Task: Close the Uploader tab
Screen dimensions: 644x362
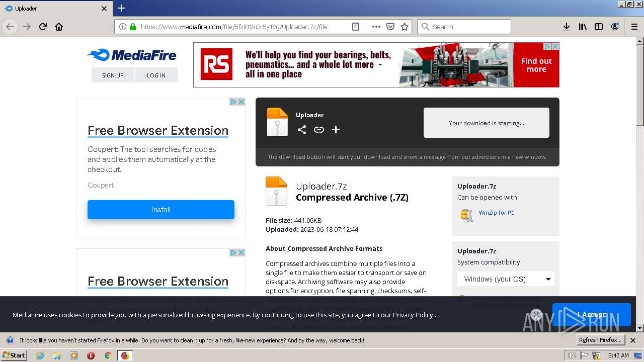Action: 104,9
